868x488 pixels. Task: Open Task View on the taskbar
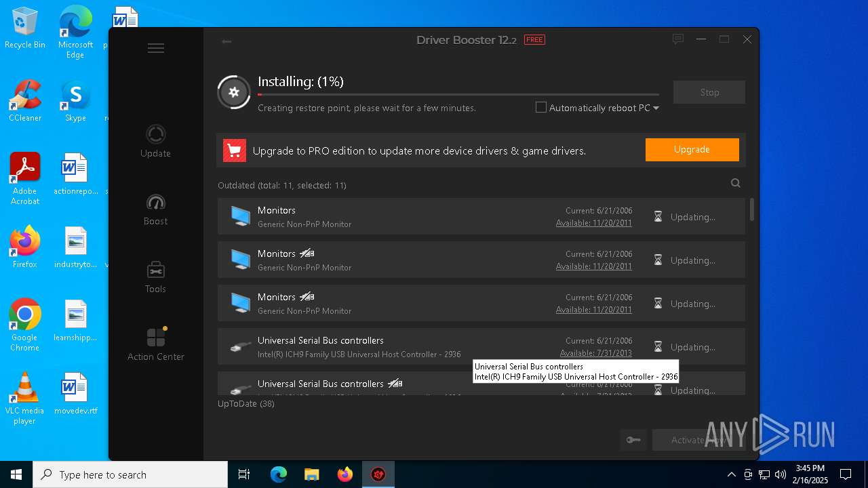pos(244,474)
